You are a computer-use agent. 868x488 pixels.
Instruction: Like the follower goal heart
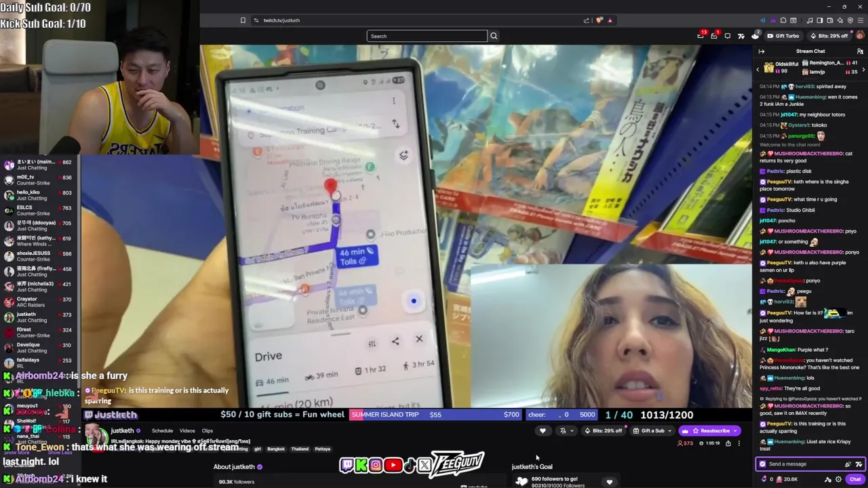609,482
